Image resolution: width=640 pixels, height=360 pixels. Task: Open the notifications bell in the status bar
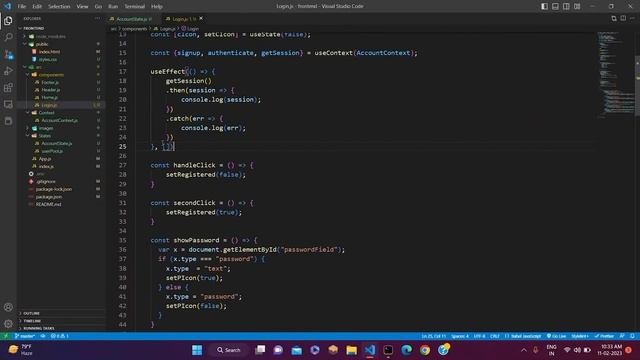click(x=632, y=336)
